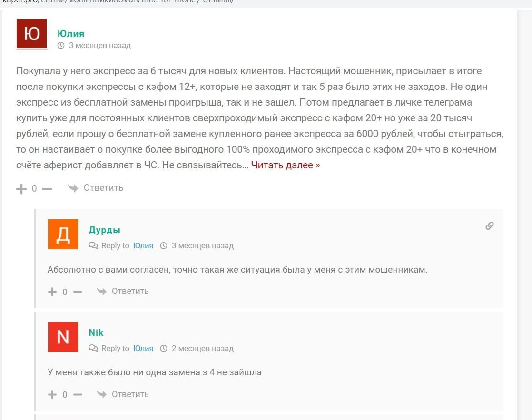
Task: Expand the comment via Читать далее »
Action: [286, 165]
